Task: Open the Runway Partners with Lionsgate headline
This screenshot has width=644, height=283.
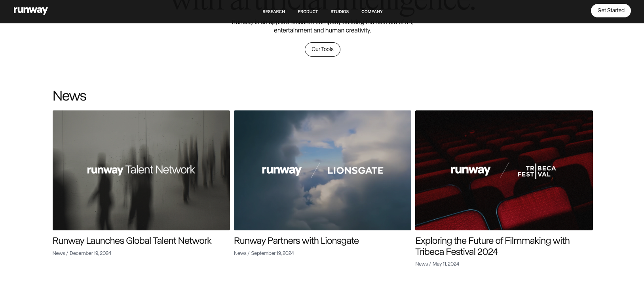Action: tap(296, 241)
